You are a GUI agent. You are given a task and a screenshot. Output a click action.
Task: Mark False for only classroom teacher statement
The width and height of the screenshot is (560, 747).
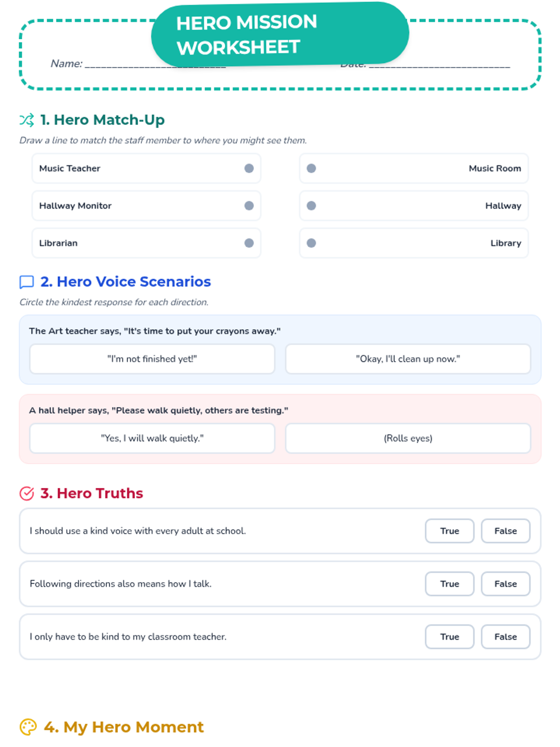pos(505,637)
